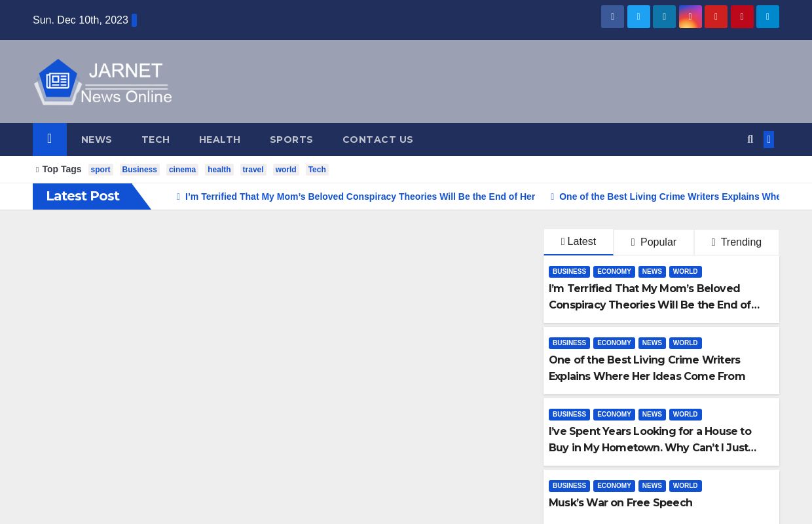Click the gradient Instagram social icon

(690, 17)
